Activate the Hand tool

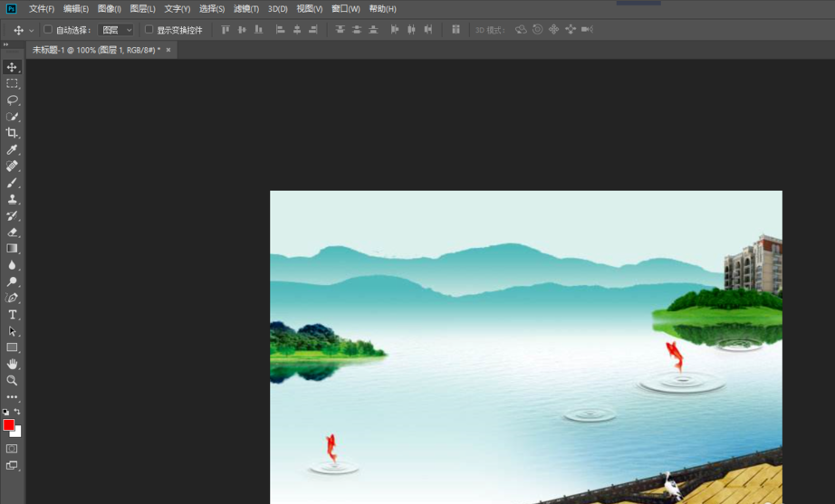tap(13, 364)
